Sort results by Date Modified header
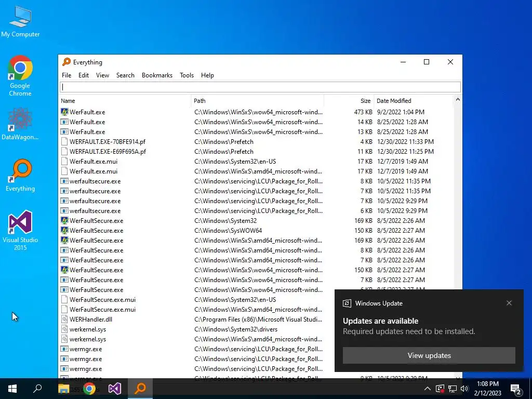 413,101
